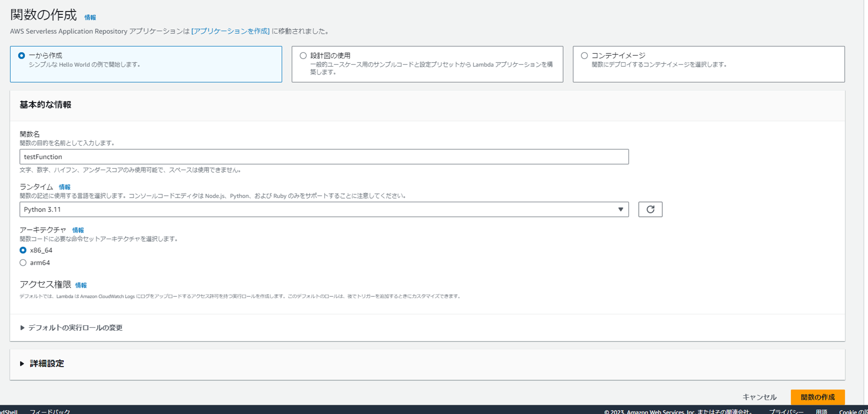Screen dimensions: 868x414
Task: Select the 一から作成 radio option
Action: tap(21, 56)
